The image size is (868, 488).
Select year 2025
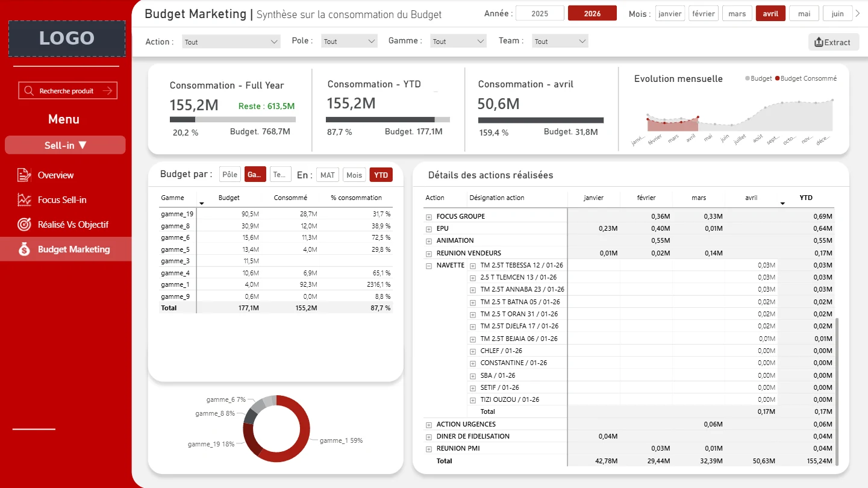[540, 13]
